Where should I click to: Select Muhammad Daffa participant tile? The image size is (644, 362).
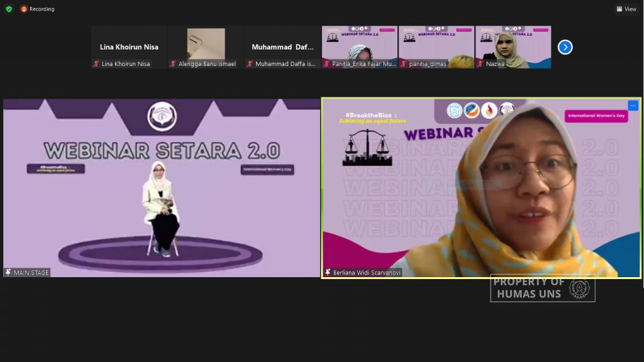point(282,47)
